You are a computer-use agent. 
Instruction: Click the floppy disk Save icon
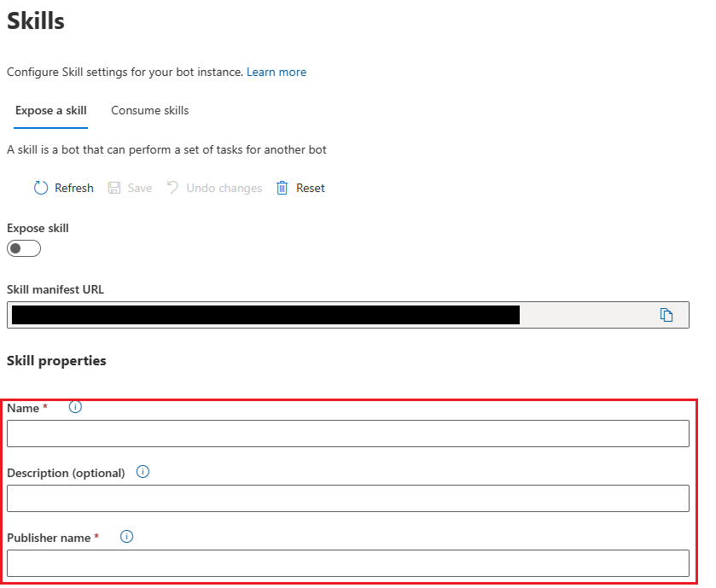coord(114,188)
